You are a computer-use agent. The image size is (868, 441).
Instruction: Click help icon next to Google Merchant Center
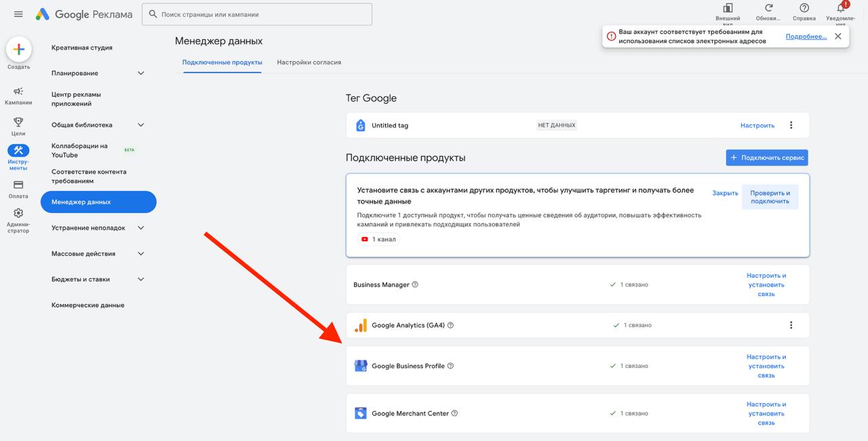click(454, 413)
